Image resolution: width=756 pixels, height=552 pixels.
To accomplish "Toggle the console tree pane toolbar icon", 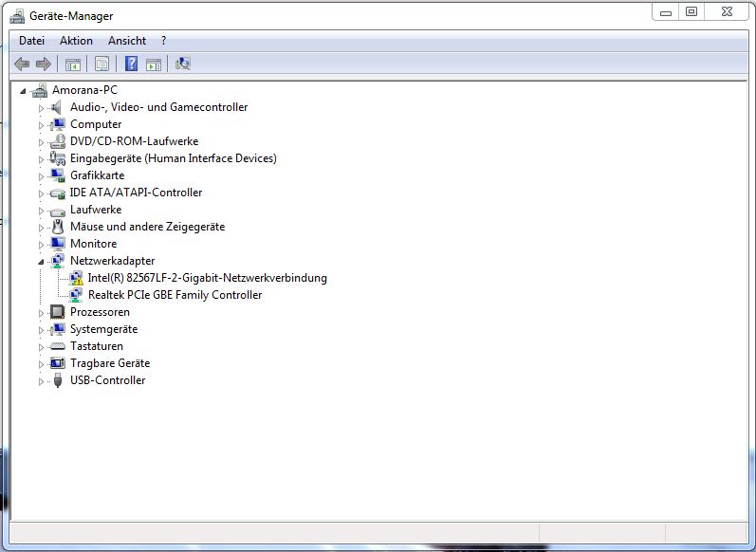I will [x=73, y=64].
